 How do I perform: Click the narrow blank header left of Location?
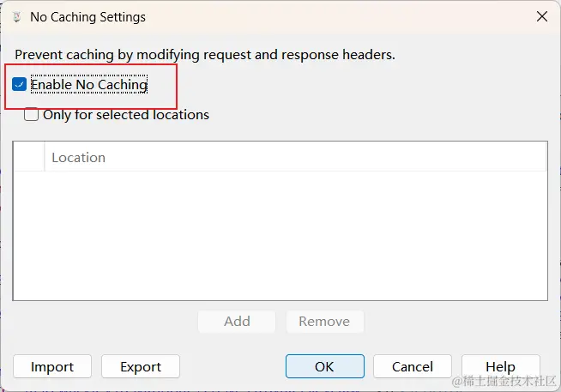[x=29, y=158]
